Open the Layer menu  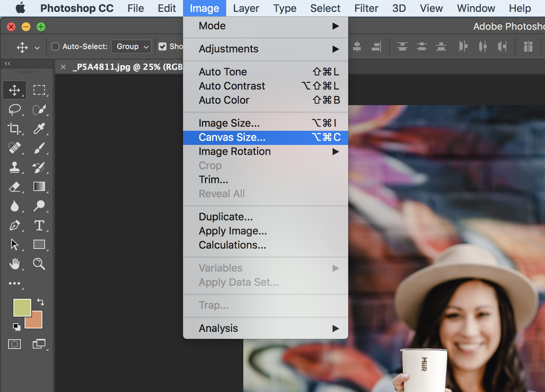(x=246, y=8)
